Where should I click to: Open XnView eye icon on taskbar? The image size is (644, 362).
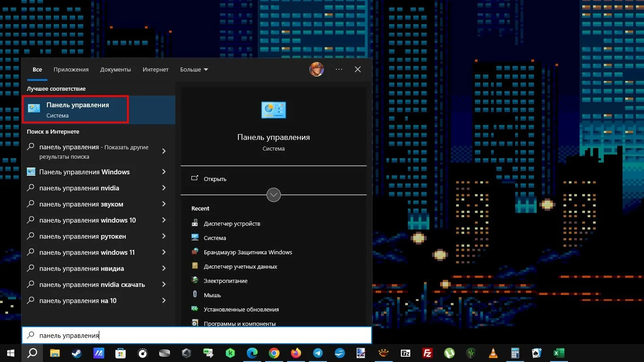pyautogui.click(x=384, y=353)
